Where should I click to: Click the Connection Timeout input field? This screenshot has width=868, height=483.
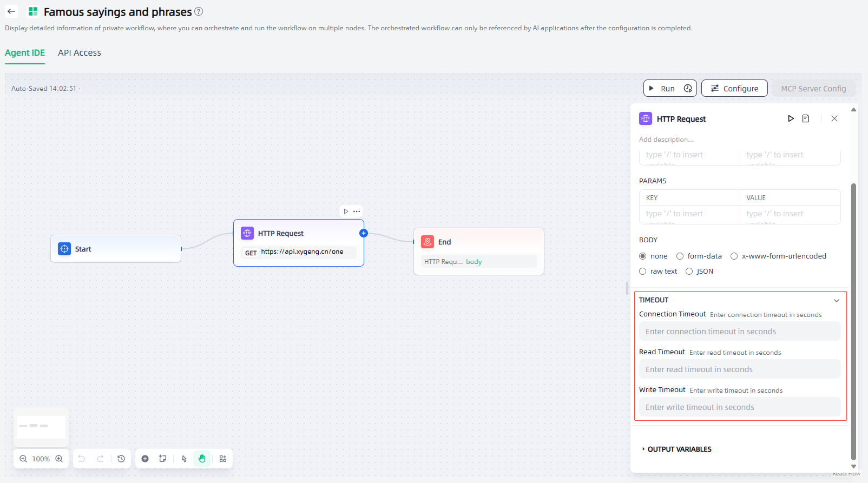point(739,332)
